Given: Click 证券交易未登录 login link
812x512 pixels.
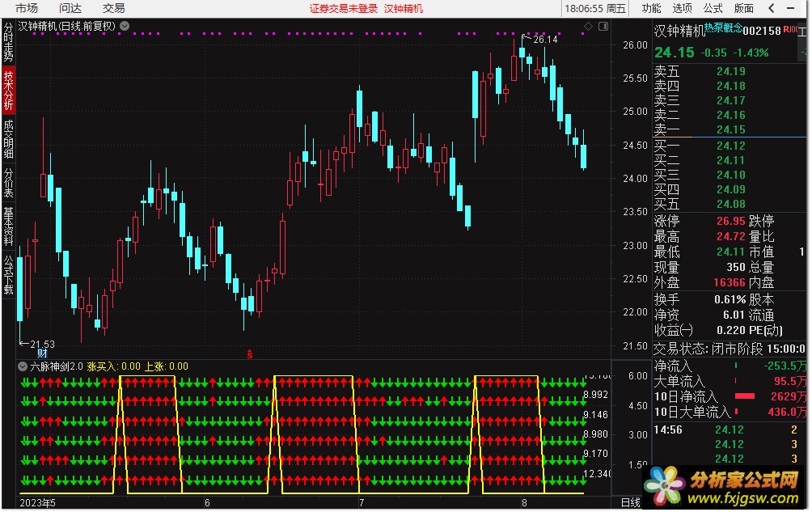Looking at the screenshot, I should (344, 9).
